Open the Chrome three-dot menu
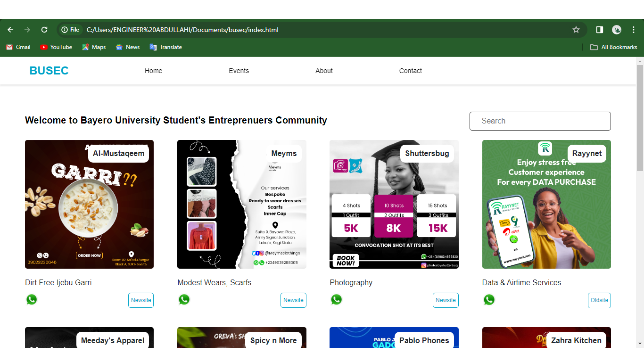This screenshot has width=644, height=362. 634,30
